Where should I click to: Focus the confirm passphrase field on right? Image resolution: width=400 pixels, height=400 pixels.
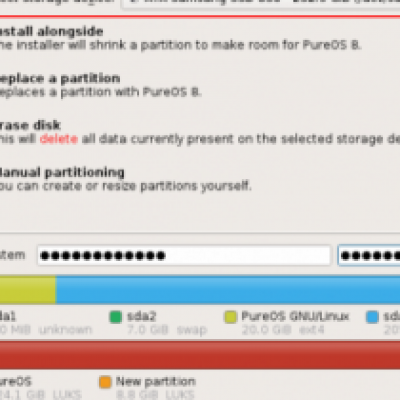369,256
